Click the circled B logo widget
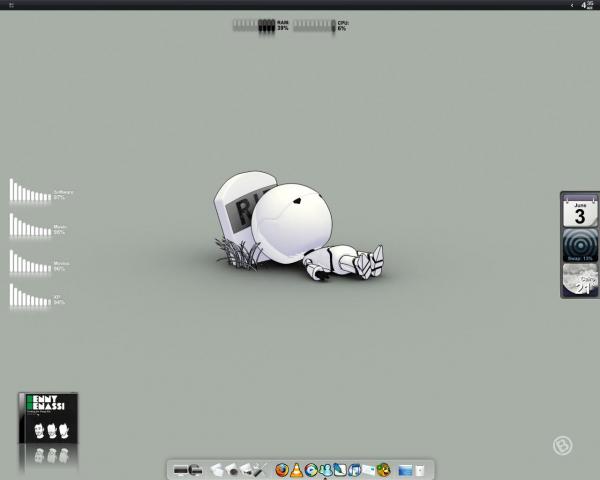 click(x=562, y=445)
